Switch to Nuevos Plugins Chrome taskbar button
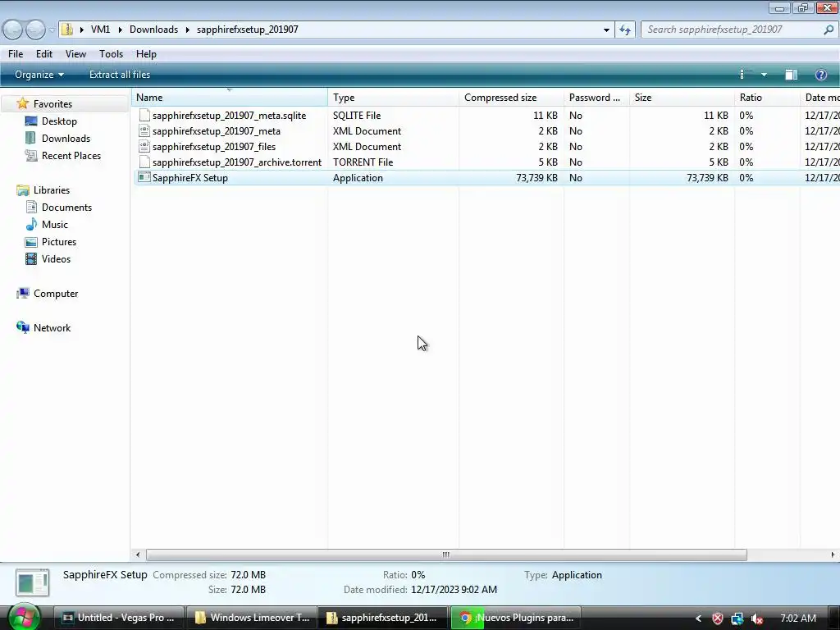The width and height of the screenshot is (840, 630). [515, 618]
